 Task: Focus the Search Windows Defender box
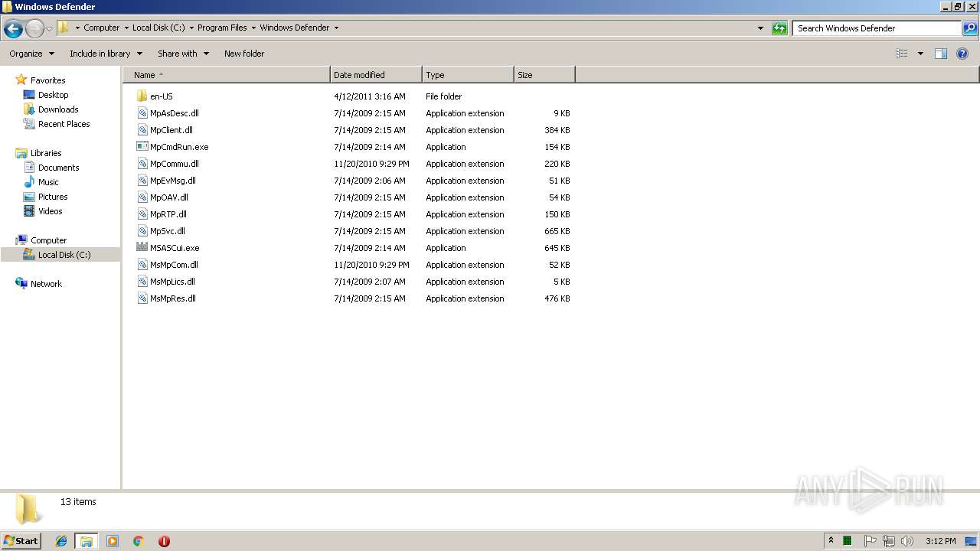(x=877, y=28)
